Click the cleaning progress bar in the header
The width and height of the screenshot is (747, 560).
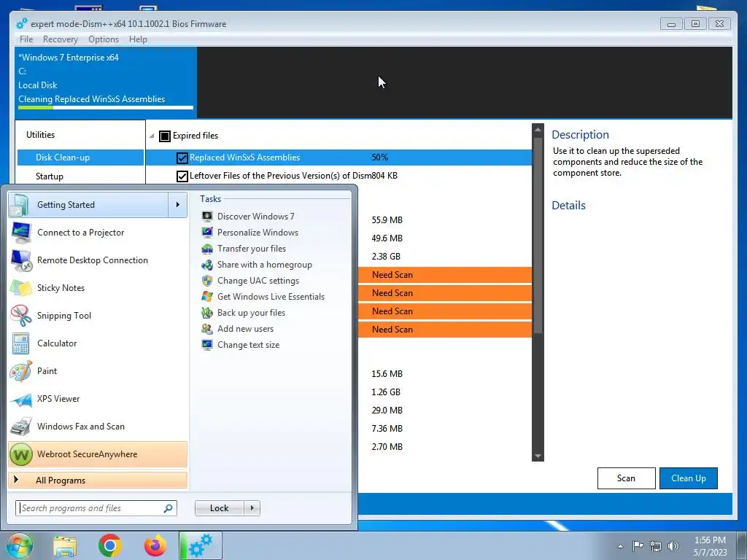click(106, 108)
